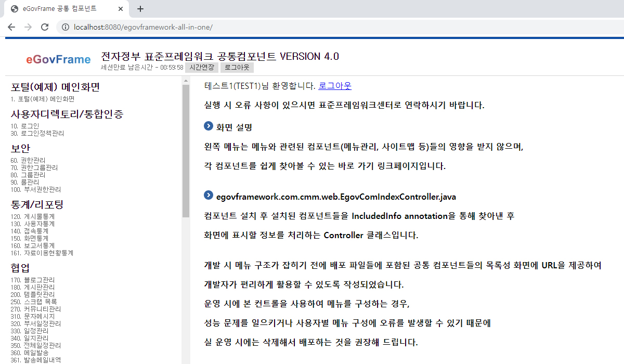Reload the current page
The width and height of the screenshot is (624, 364).
pos(45,27)
